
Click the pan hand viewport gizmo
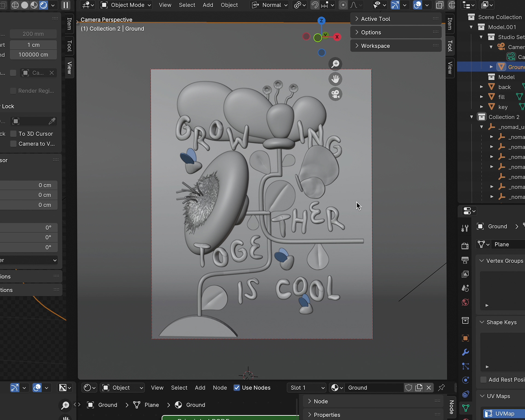(x=335, y=79)
